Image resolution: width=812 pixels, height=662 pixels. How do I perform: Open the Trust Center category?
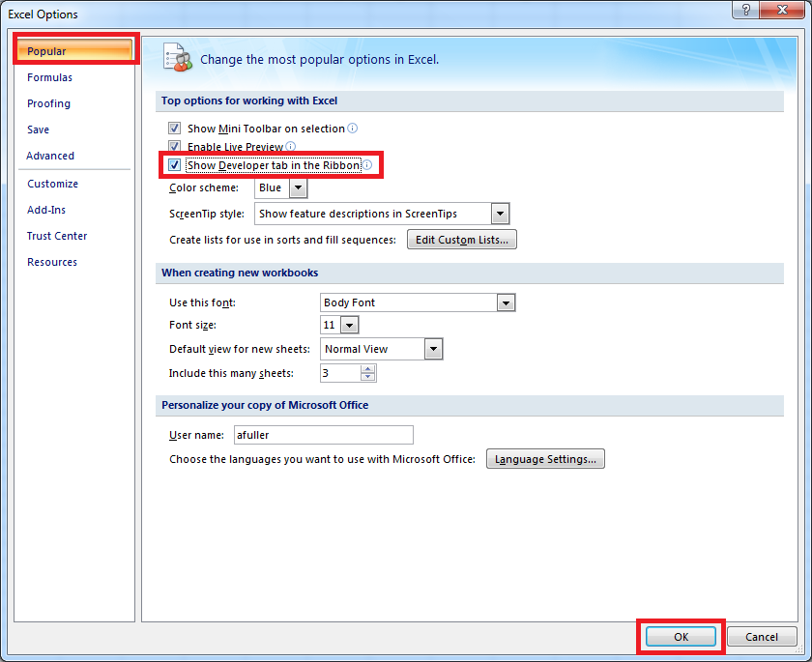pyautogui.click(x=57, y=236)
